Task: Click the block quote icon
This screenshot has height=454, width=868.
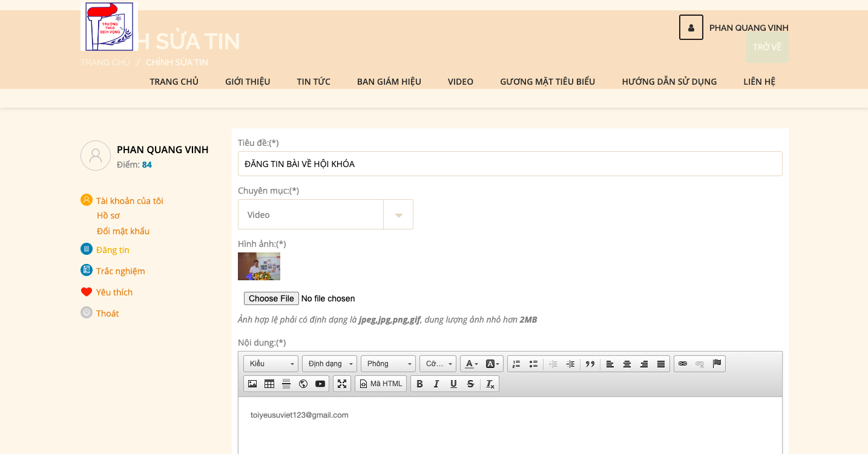Action: (590, 364)
